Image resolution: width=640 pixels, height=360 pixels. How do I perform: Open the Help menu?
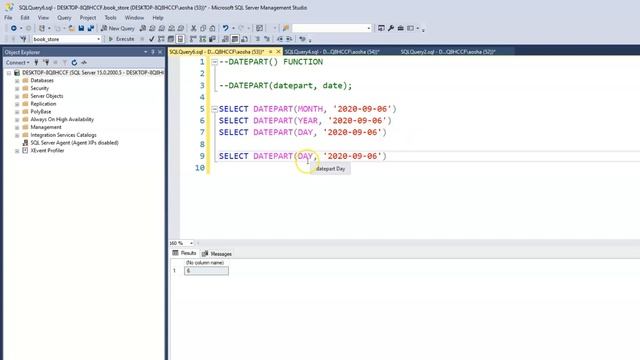[158, 18]
